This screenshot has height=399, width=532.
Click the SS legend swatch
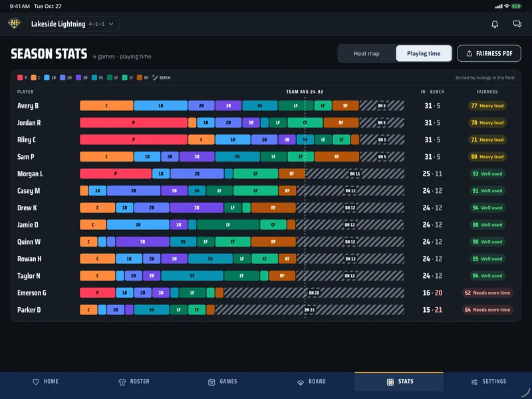(94, 78)
